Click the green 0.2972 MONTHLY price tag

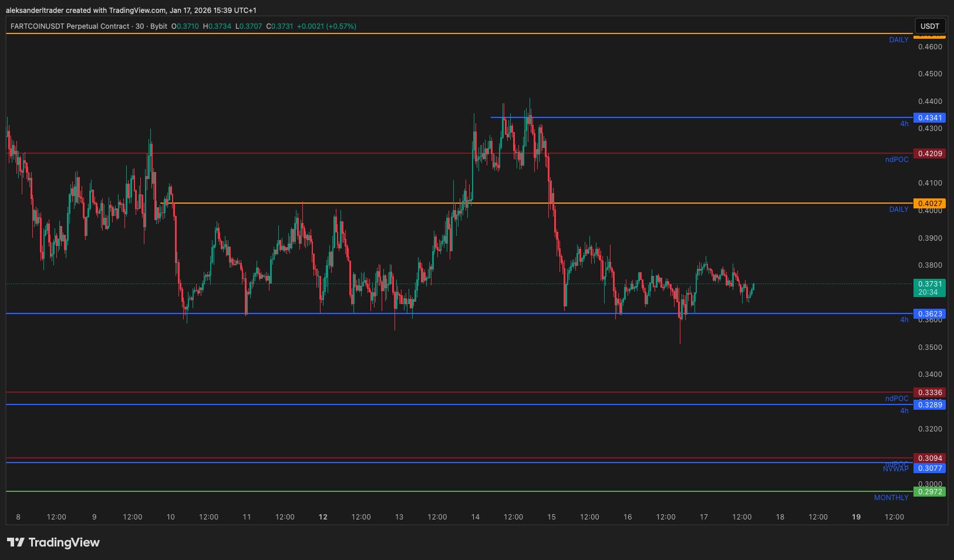929,492
